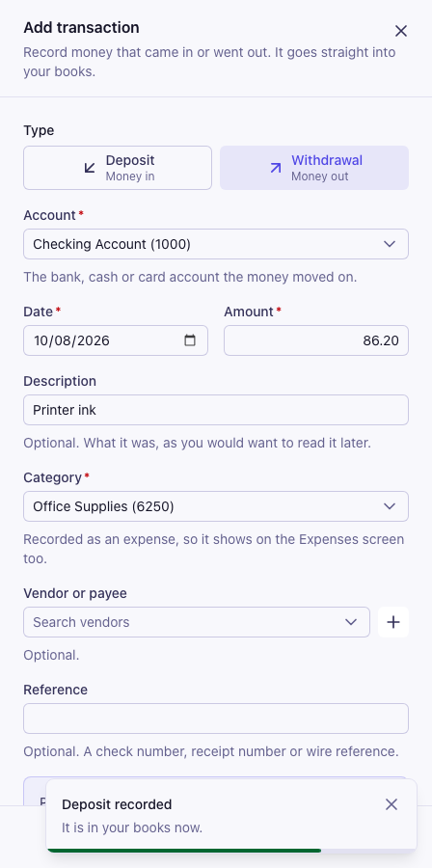The image size is (432, 868).
Task: Click the check number hint under Reference
Action: (x=211, y=751)
